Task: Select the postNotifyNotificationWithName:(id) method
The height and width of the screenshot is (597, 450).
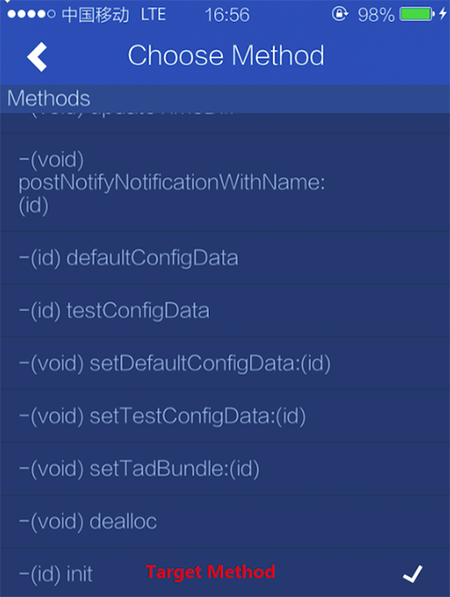Action: [225, 182]
